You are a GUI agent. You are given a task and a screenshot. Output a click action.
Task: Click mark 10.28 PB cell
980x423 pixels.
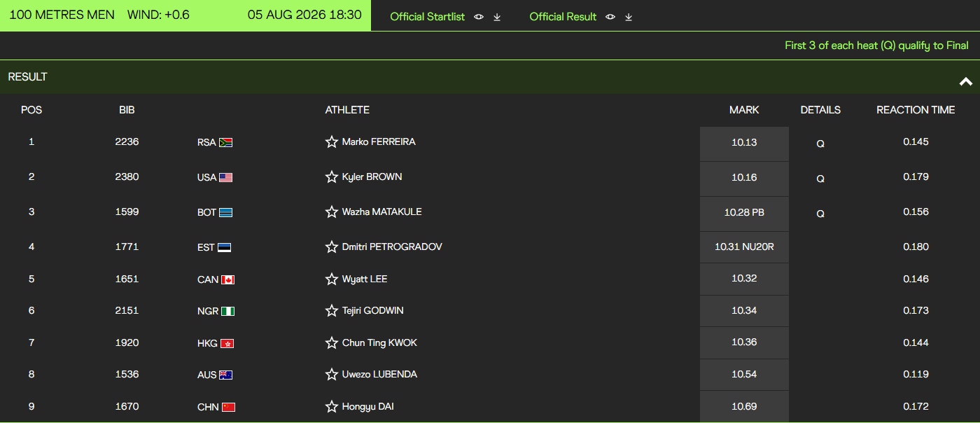tap(744, 214)
